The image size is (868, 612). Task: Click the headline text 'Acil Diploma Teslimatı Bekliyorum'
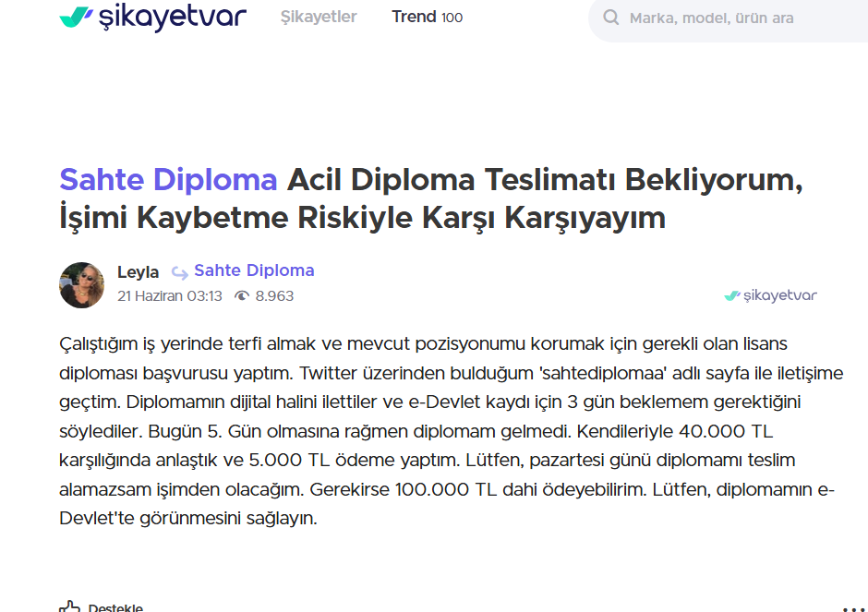545,180
